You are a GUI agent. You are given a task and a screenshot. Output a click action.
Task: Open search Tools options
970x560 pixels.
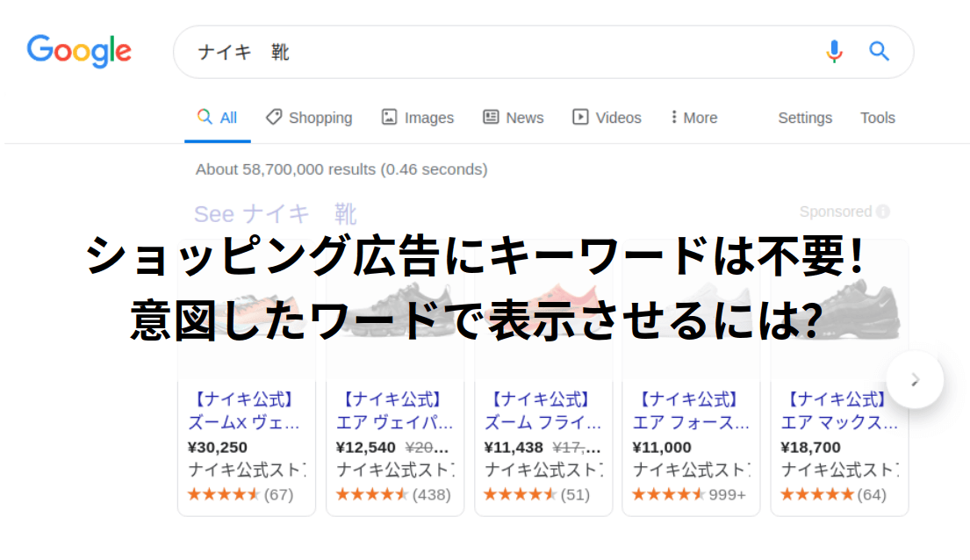pyautogui.click(x=877, y=118)
